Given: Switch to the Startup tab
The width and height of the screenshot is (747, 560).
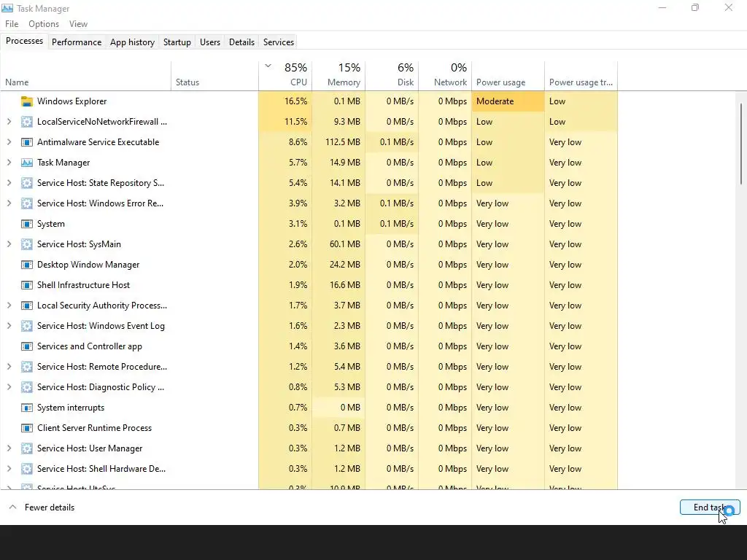Looking at the screenshot, I should point(177,42).
